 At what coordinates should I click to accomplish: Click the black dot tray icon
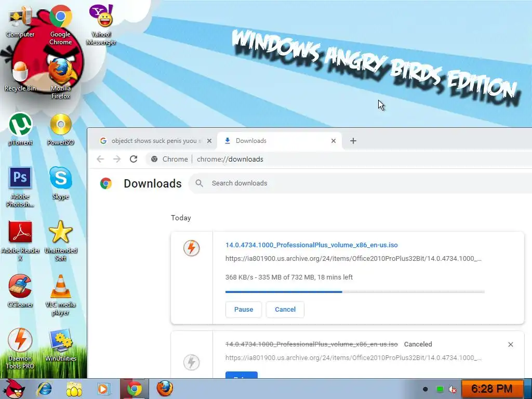point(425,389)
